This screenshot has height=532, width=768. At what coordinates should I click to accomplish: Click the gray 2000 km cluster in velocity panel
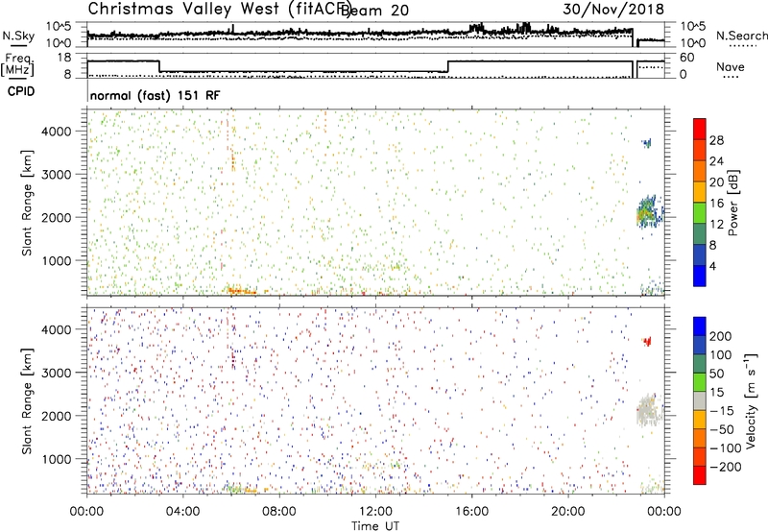tap(649, 410)
